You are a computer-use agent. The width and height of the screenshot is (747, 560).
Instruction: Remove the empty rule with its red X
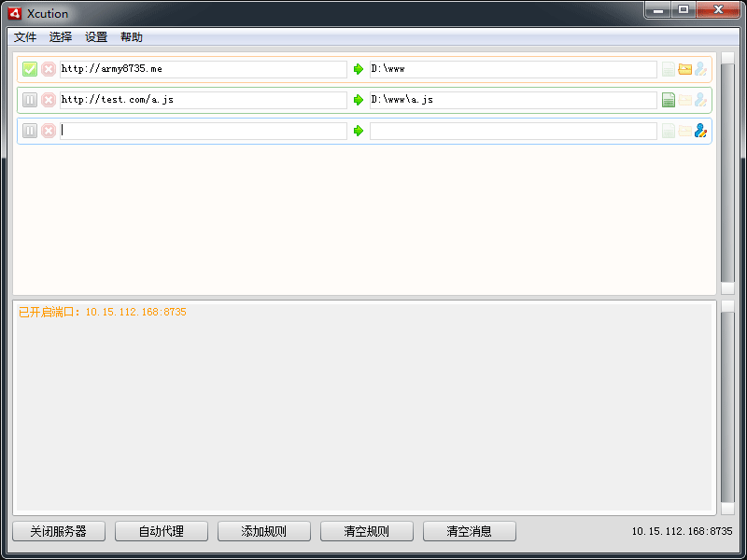(x=49, y=131)
